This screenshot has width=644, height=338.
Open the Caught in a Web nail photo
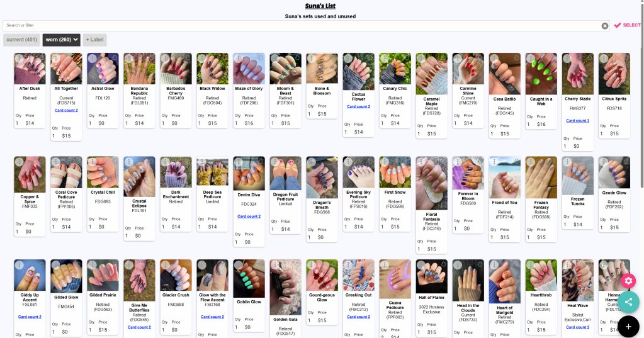(x=541, y=74)
